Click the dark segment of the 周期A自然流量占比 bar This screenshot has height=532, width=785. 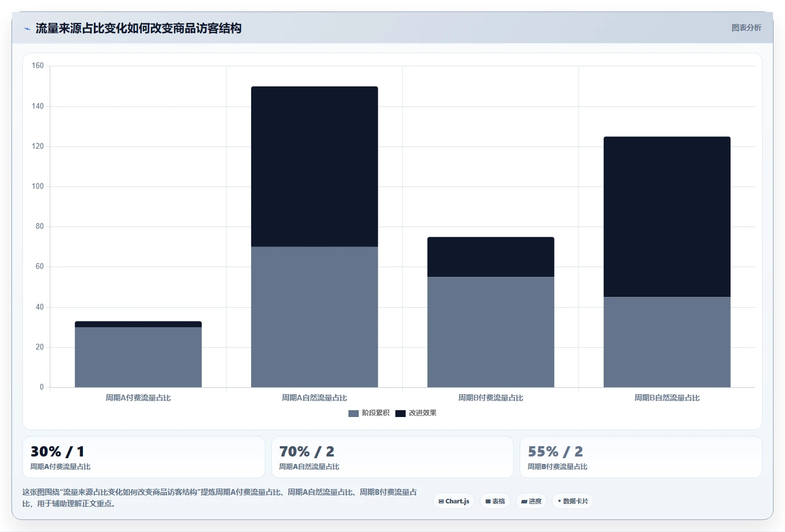click(x=315, y=166)
